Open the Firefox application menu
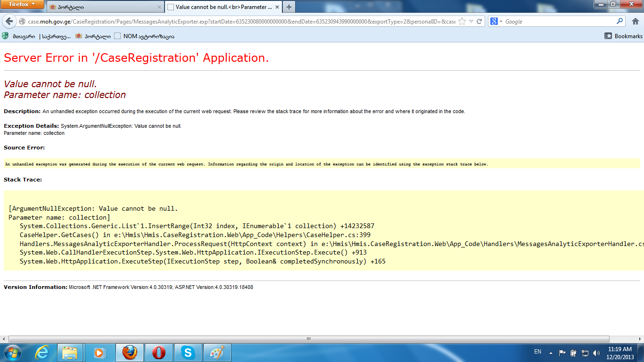644x362 pixels. (22, 5)
